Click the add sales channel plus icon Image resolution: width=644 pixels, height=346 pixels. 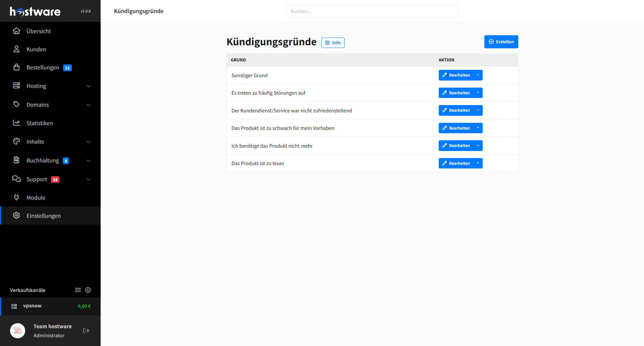(x=88, y=290)
